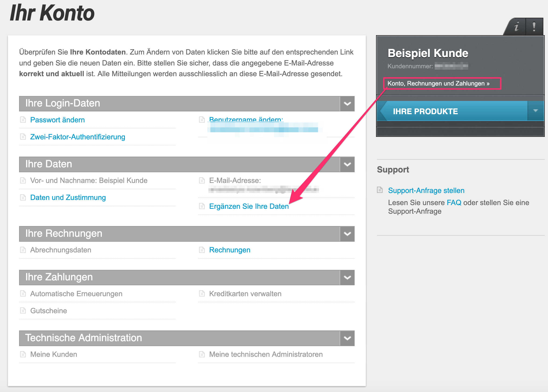Collapse the Ihre Zahlungen section chevron
The height and width of the screenshot is (392, 548).
click(347, 277)
